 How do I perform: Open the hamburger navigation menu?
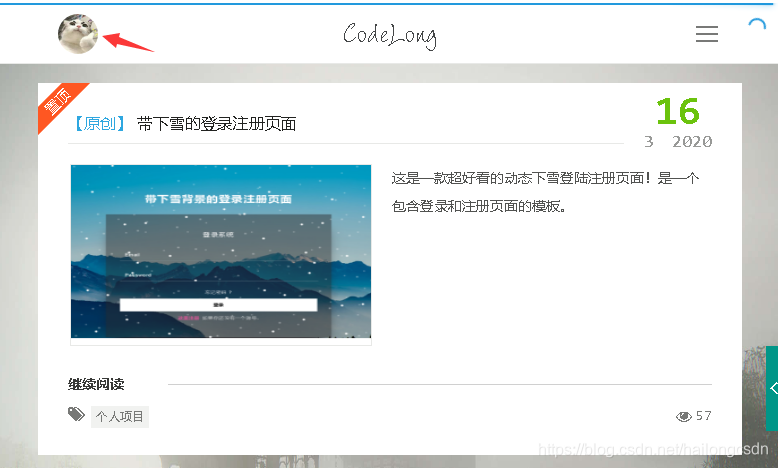(x=707, y=34)
